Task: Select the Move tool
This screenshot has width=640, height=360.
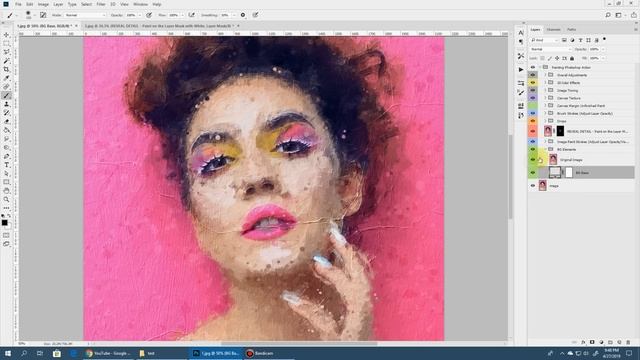Action: pos(6,35)
